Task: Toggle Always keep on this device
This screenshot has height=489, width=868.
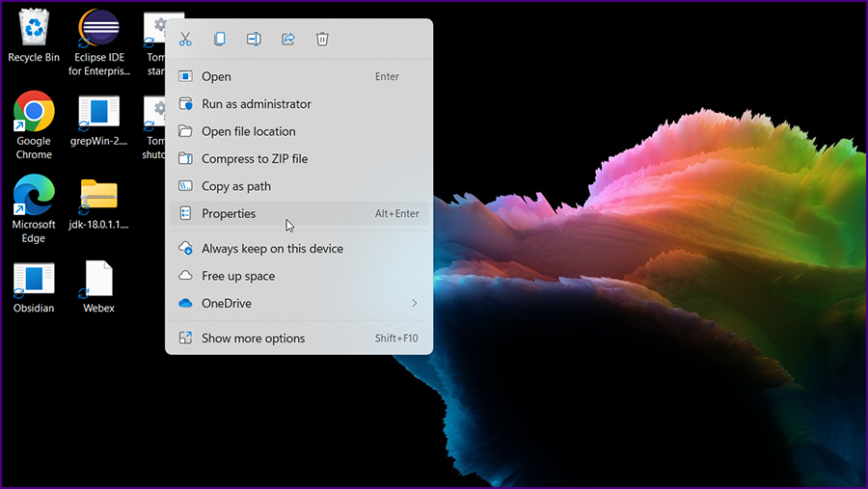Action: point(272,249)
